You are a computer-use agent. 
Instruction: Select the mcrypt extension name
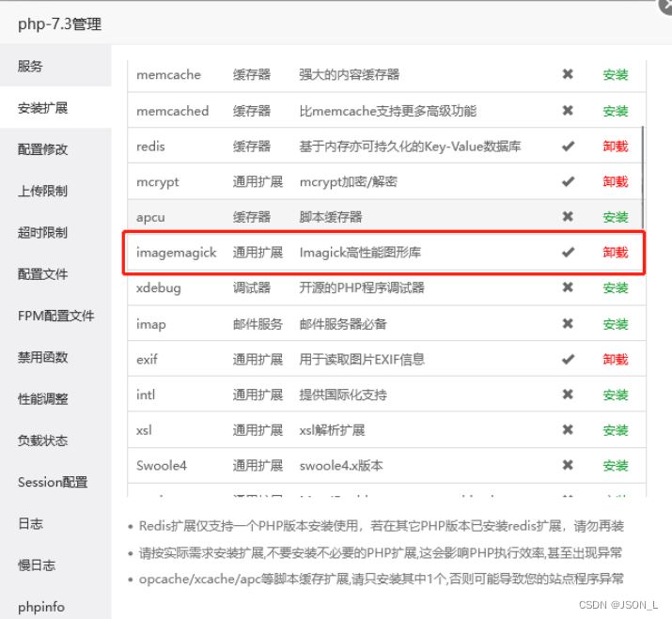point(157,182)
